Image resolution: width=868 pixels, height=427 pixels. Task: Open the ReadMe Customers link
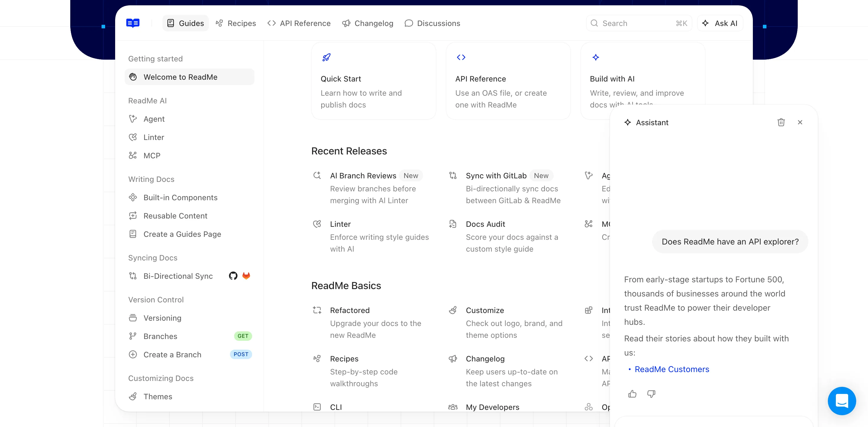672,369
